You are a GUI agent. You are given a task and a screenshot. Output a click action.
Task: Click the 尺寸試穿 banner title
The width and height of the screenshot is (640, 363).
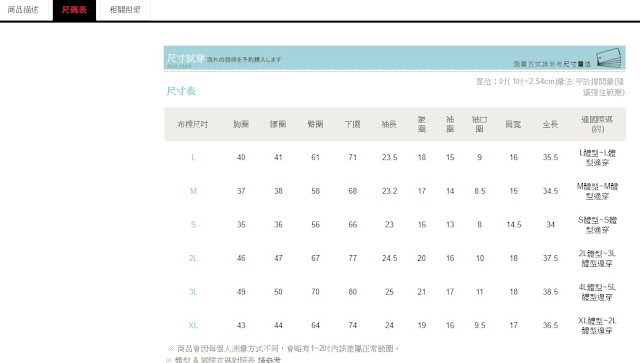point(186,58)
